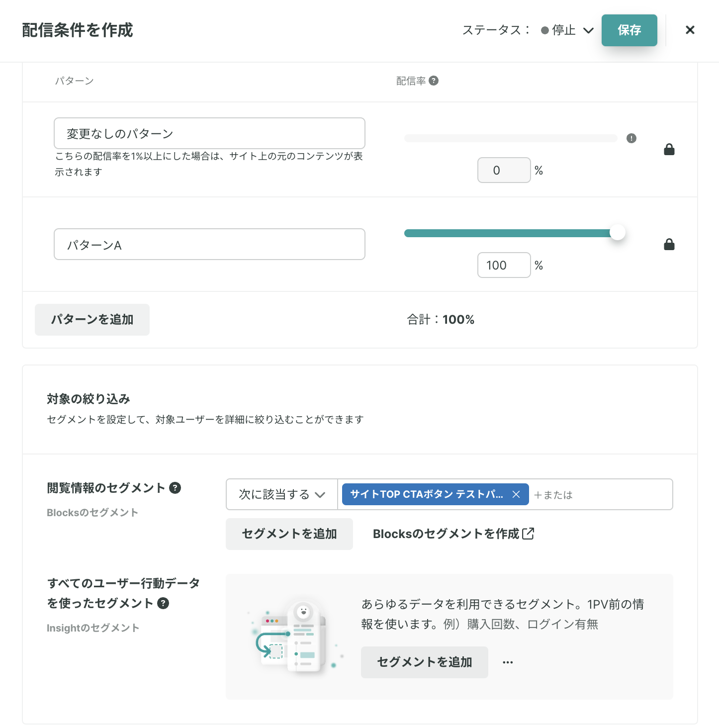
Task: Click the 対象の絞り込み heading
Action: pos(89,399)
